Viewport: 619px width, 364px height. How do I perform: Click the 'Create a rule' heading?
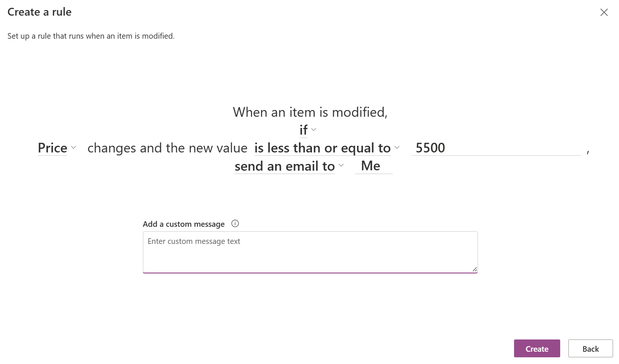tap(39, 12)
